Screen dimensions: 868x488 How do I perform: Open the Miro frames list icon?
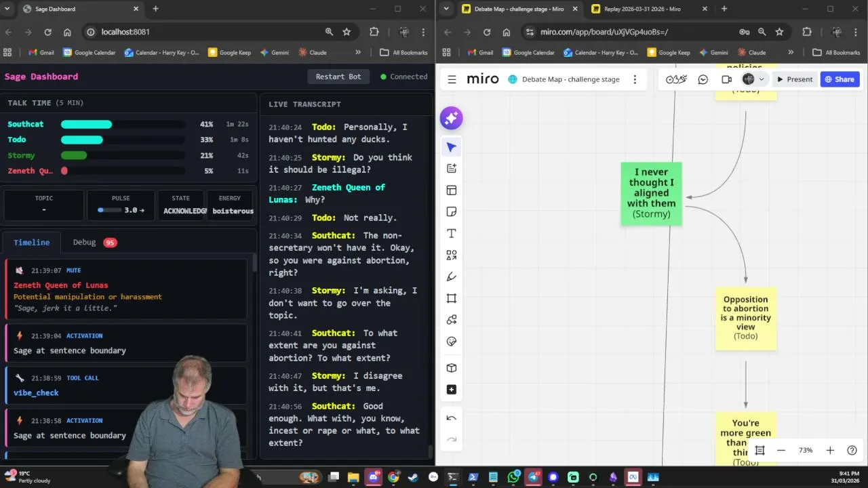tap(759, 450)
